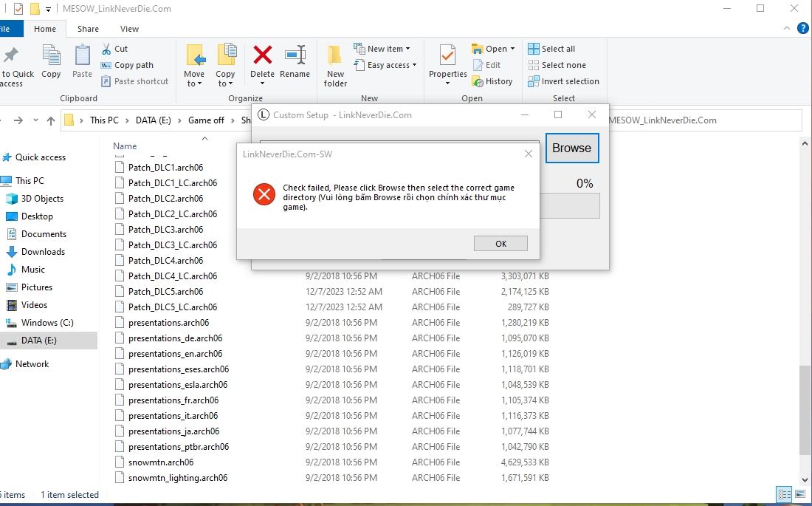
Task: Switch to the Home ribbon tab
Action: point(45,29)
